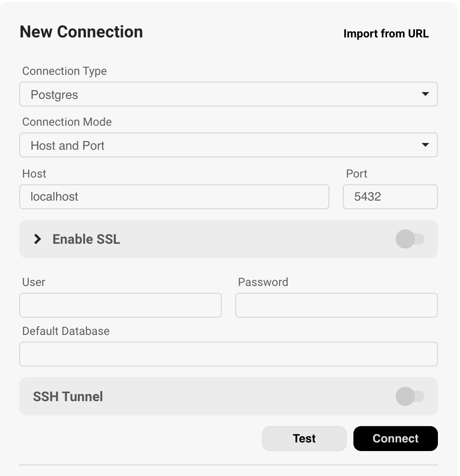This screenshot has height=476, width=460.
Task: Focus the Port field showing 5432
Action: pyautogui.click(x=390, y=197)
